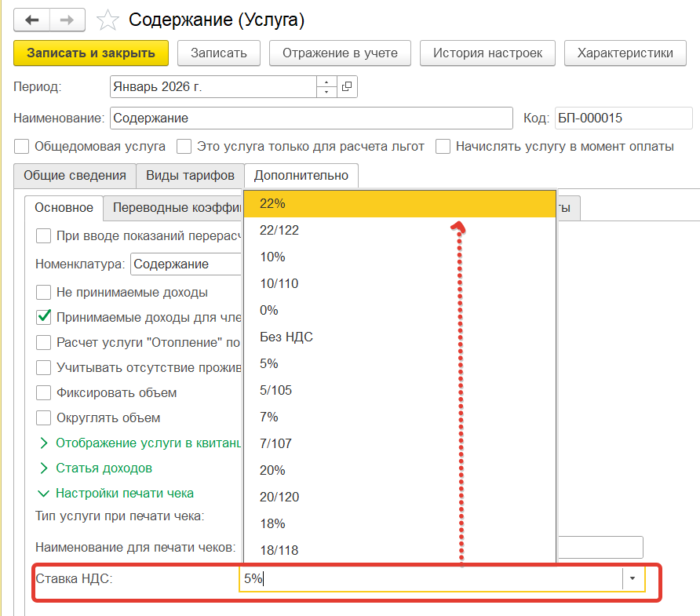Switch to the Виды тарифов tab
Image resolution: width=700 pixels, height=616 pixels.
pyautogui.click(x=190, y=175)
